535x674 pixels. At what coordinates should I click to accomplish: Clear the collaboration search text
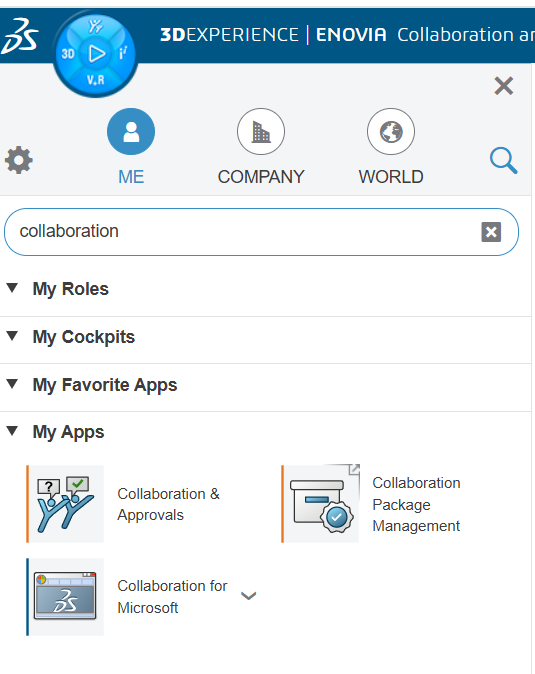pyautogui.click(x=491, y=232)
